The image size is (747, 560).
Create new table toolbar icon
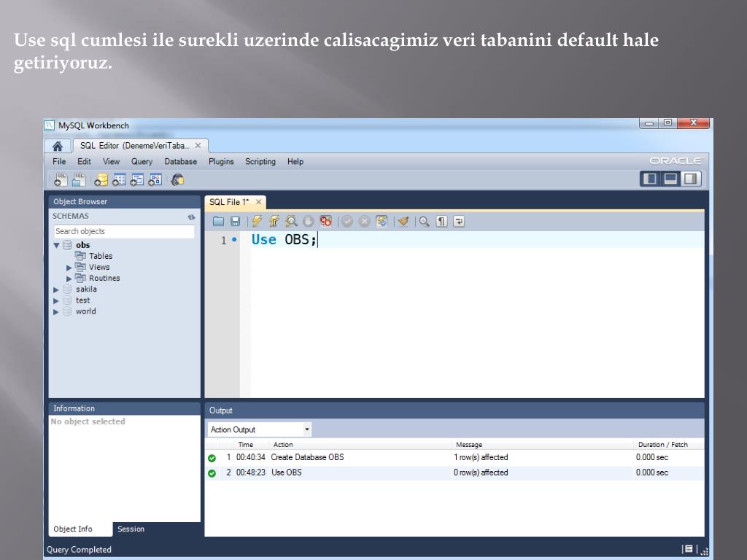[x=119, y=179]
